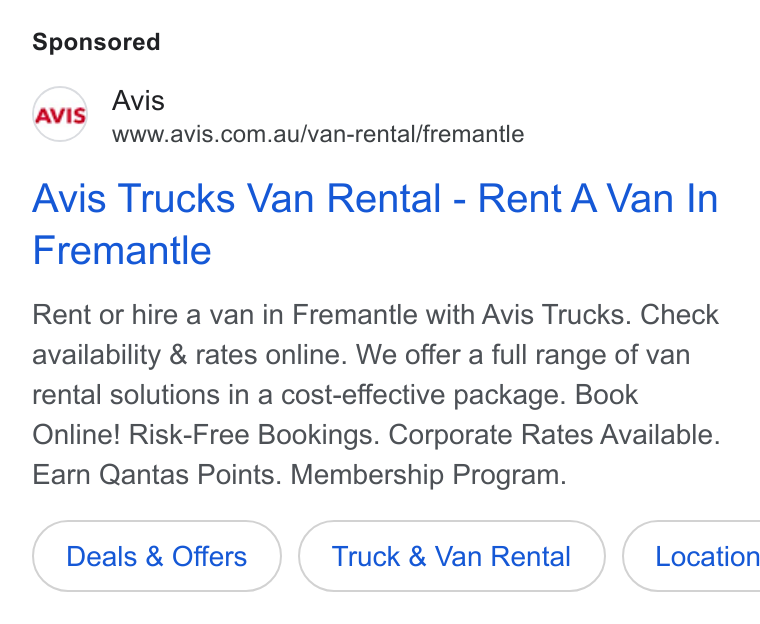Click 'Rent A Van In' in the headline
The image size is (760, 624).
pos(598,198)
